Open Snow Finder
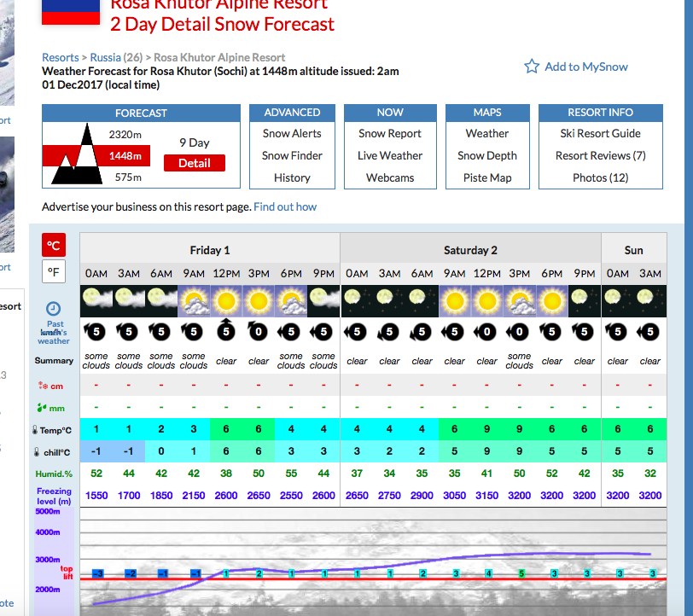693x616 pixels. coord(292,155)
